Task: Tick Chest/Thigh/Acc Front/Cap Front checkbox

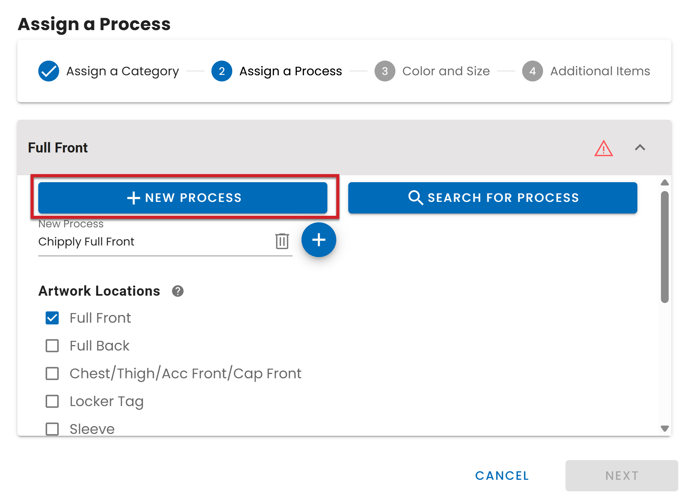Action: point(52,374)
